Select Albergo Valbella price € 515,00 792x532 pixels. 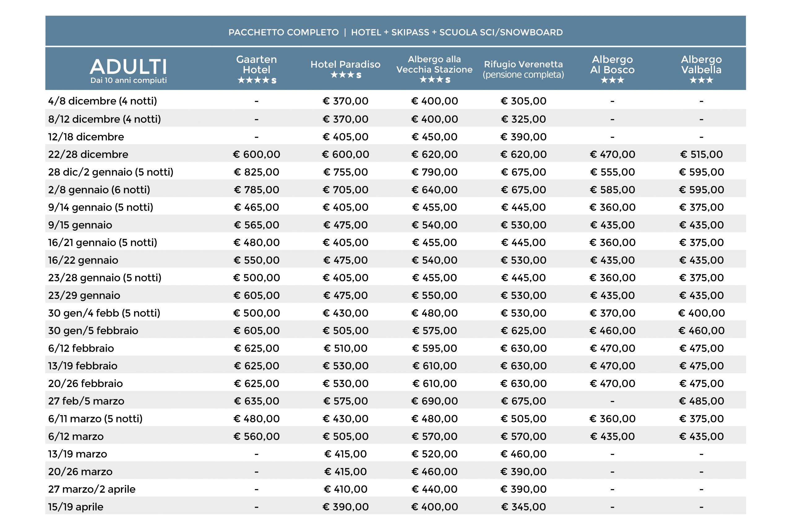(701, 154)
